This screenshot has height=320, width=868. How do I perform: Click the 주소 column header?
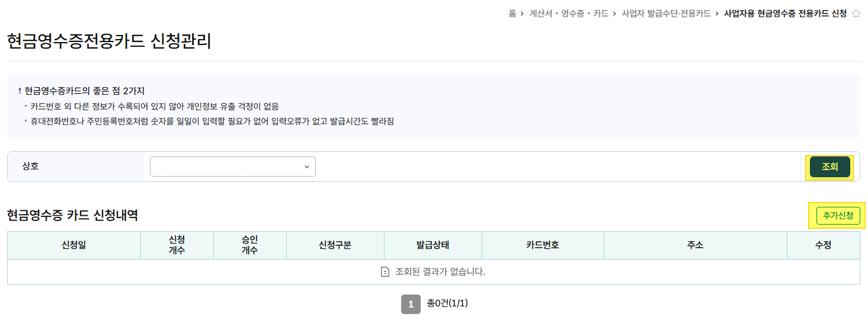[x=696, y=245]
